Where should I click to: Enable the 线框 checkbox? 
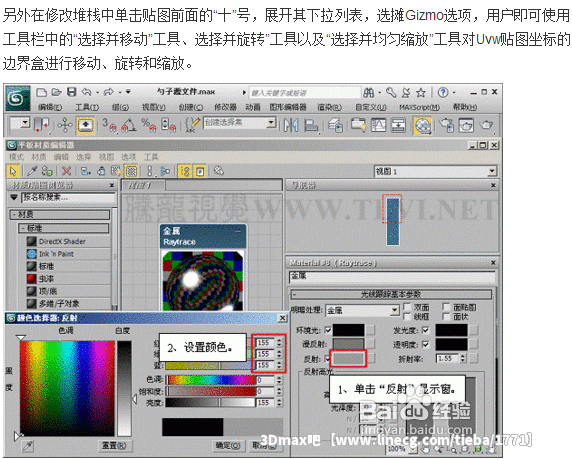pos(407,316)
